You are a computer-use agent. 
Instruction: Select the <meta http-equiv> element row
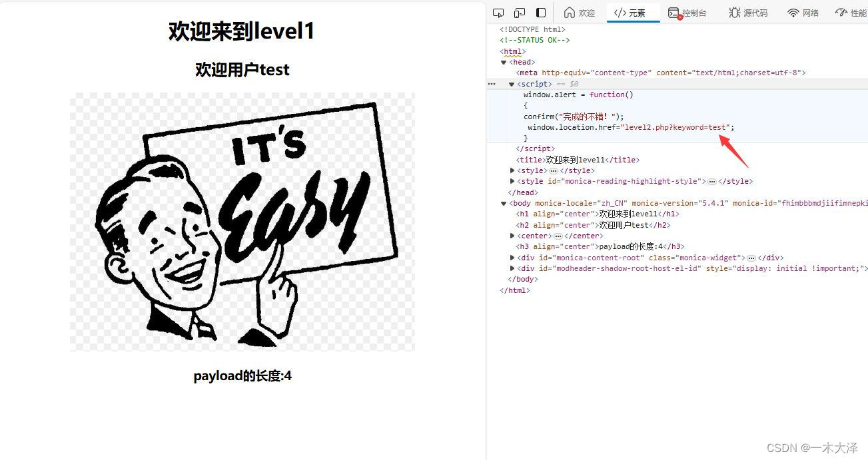(x=661, y=73)
